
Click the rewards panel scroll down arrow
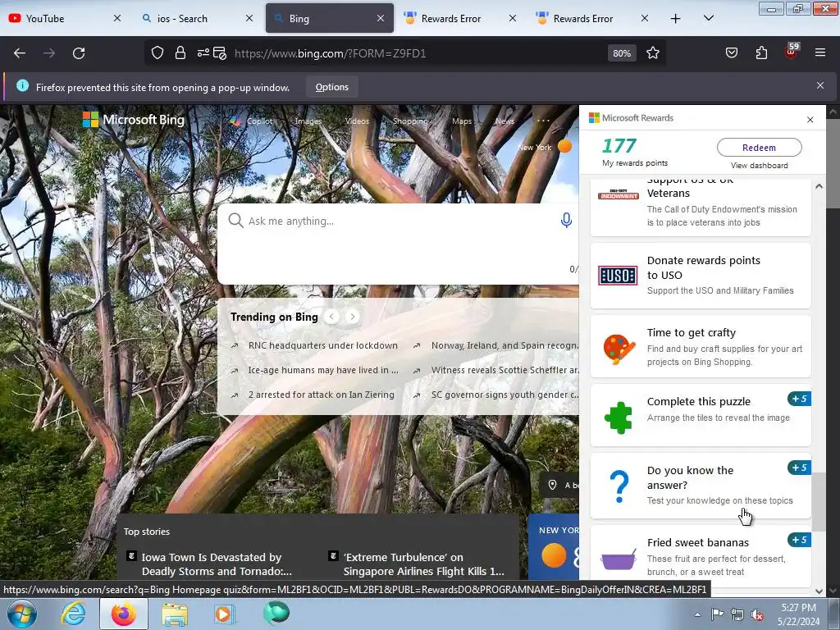coord(819,591)
